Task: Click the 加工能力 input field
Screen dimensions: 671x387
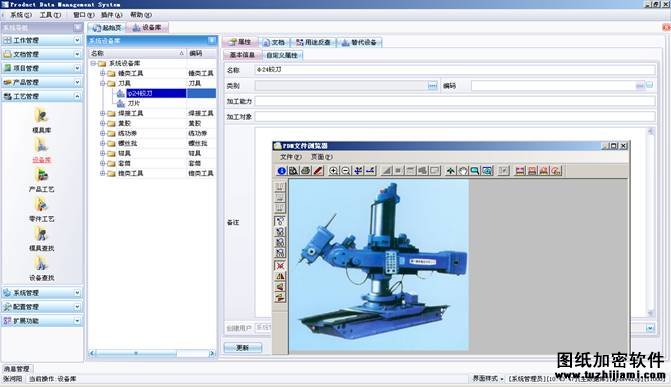Action: click(x=455, y=101)
